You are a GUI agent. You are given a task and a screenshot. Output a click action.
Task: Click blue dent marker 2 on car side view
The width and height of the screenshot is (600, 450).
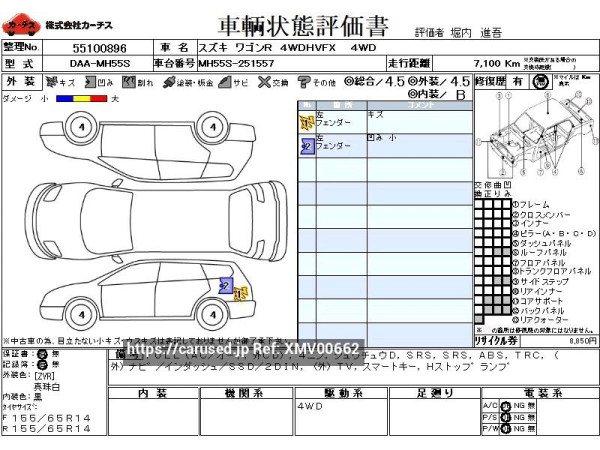tap(226, 285)
